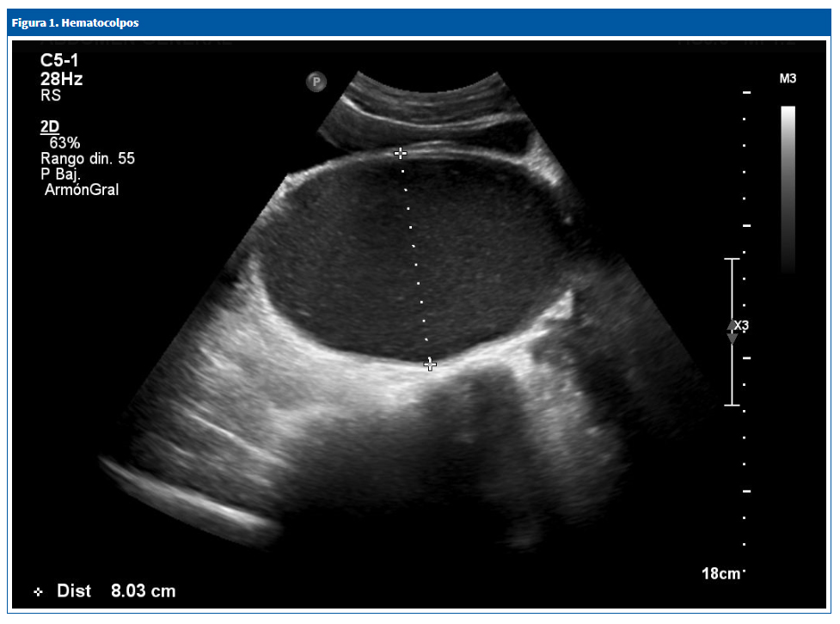The image size is (840, 624).
Task: Click the dotted measurement line midpoint
Action: 415,260
